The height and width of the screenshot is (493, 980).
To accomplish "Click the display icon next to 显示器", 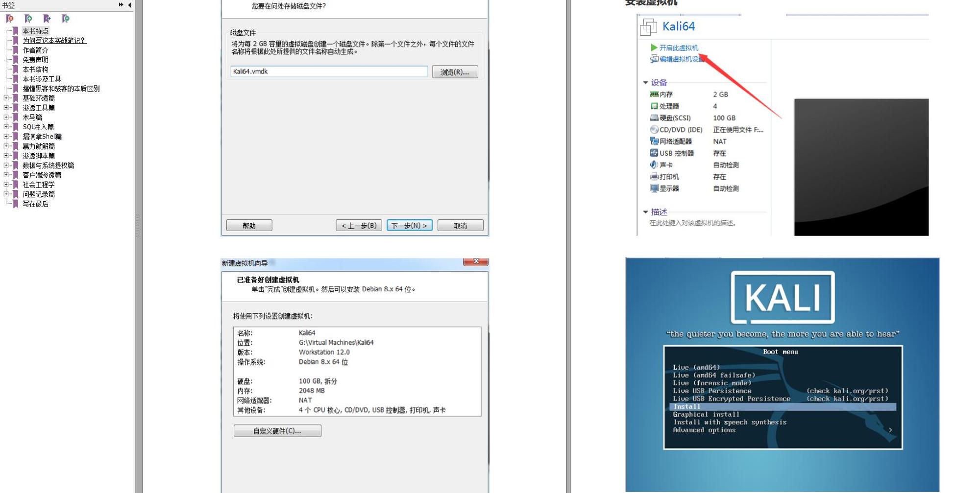I will (654, 188).
